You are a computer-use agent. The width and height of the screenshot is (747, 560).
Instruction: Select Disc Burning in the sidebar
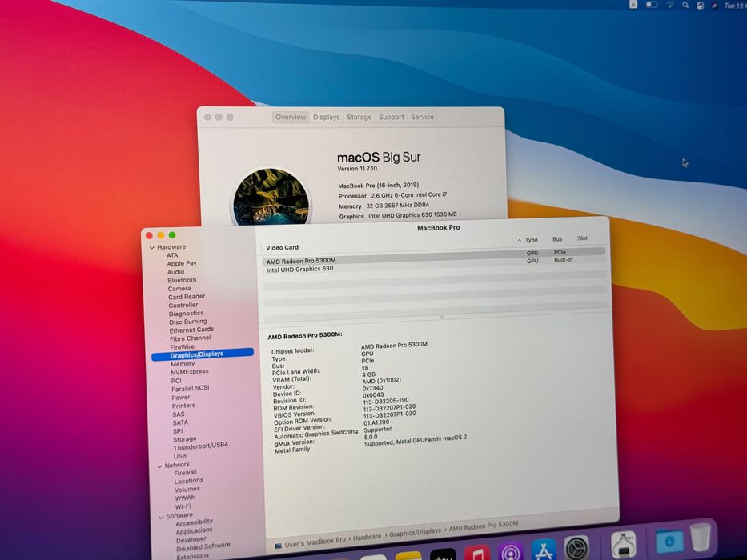187,322
